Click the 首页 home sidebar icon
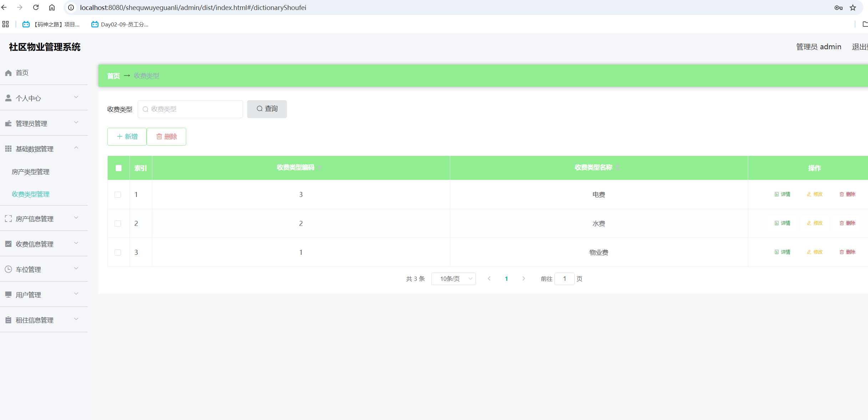The height and width of the screenshot is (420, 868). [8, 73]
